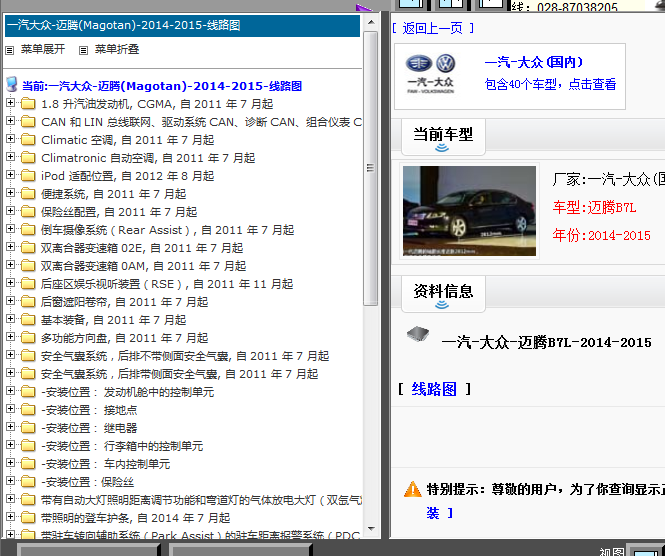665x556 pixels.
Task: Click the 迈腾B7L car thumbnail photo
Action: coord(469,211)
